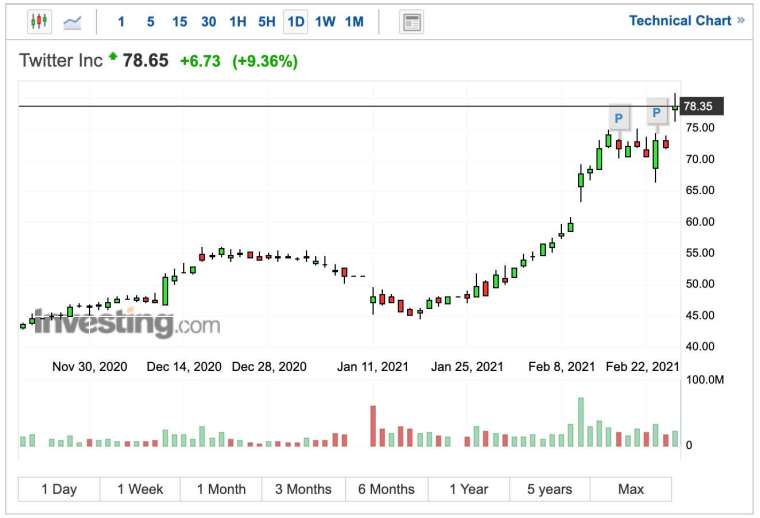Show the 1 Year range

click(469, 489)
